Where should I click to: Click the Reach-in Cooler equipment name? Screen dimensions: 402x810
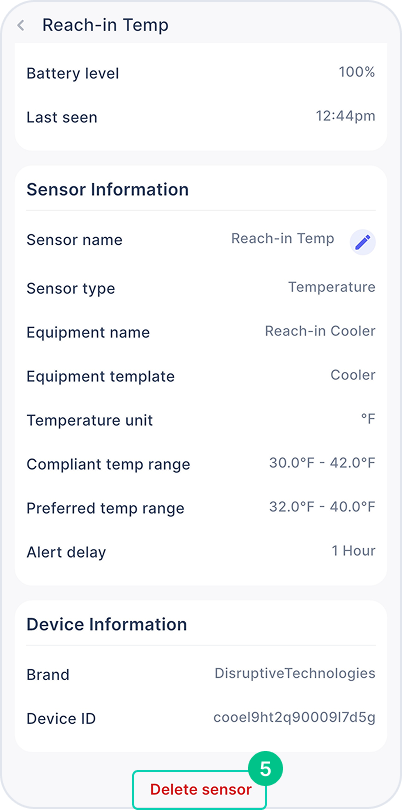pyautogui.click(x=320, y=331)
